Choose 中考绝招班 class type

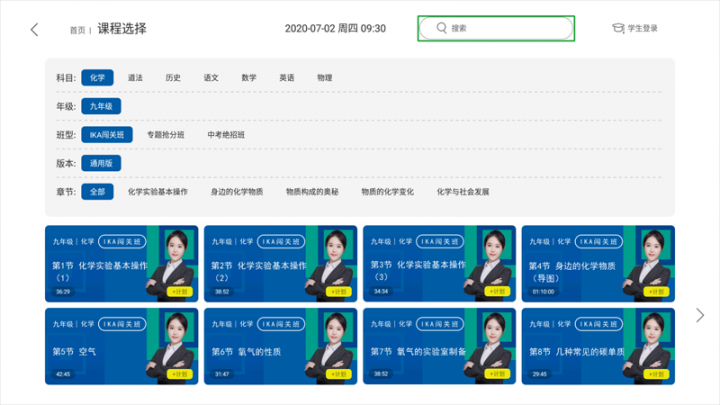click(x=226, y=135)
